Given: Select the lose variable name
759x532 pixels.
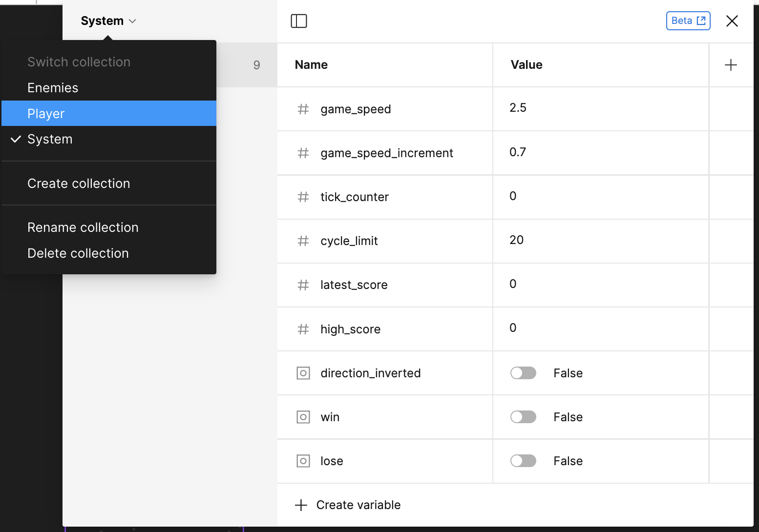Looking at the screenshot, I should click(x=332, y=461).
